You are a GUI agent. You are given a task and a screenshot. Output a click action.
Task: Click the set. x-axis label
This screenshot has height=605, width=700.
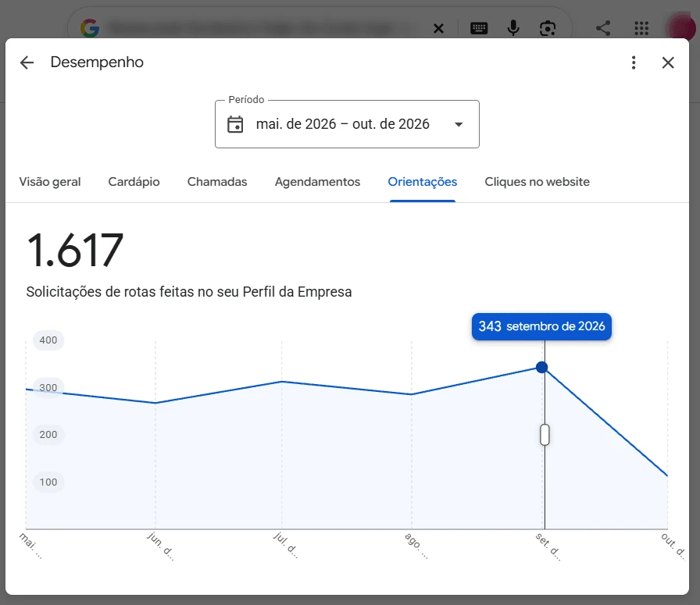click(x=548, y=546)
